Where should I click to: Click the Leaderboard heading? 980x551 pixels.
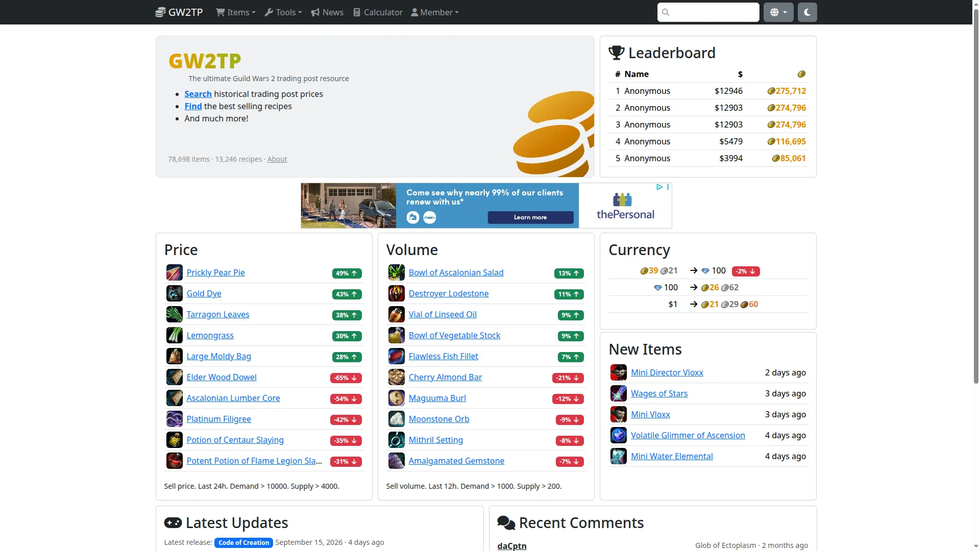tap(662, 53)
